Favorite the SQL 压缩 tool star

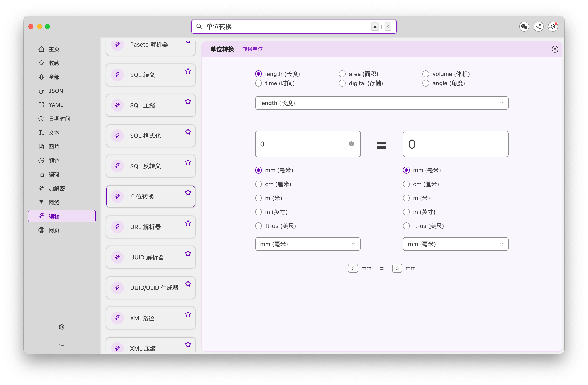[x=188, y=102]
